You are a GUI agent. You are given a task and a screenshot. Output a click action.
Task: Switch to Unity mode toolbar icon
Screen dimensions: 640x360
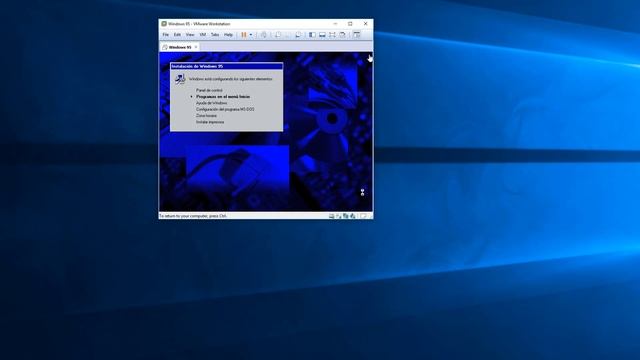point(342,35)
